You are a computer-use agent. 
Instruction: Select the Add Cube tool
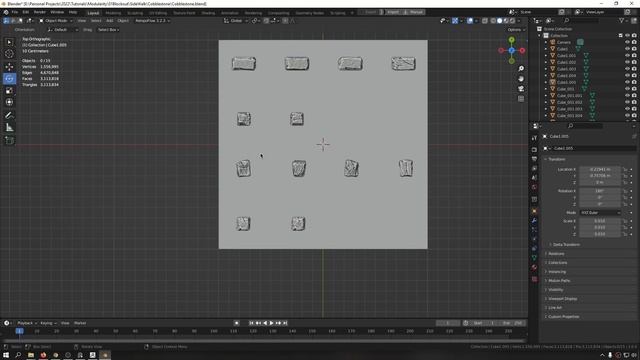pyautogui.click(x=9, y=141)
